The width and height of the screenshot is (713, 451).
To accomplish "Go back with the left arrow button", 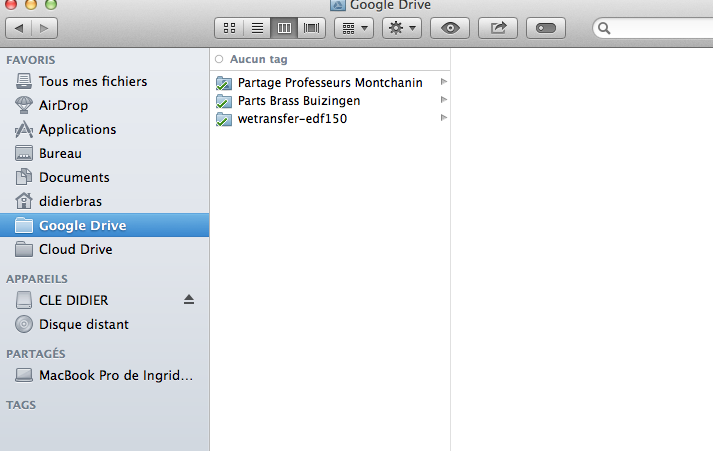I will [19, 28].
